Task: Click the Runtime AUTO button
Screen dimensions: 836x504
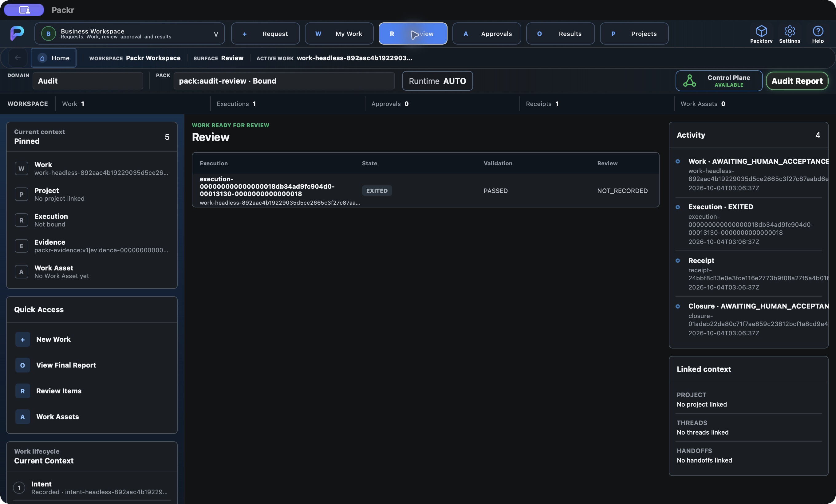Action: pos(437,81)
